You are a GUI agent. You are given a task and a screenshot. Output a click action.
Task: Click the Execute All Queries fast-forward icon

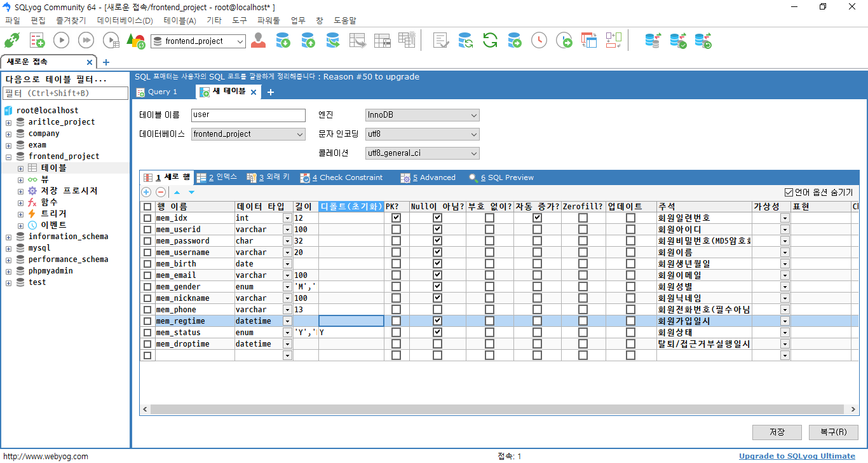86,41
